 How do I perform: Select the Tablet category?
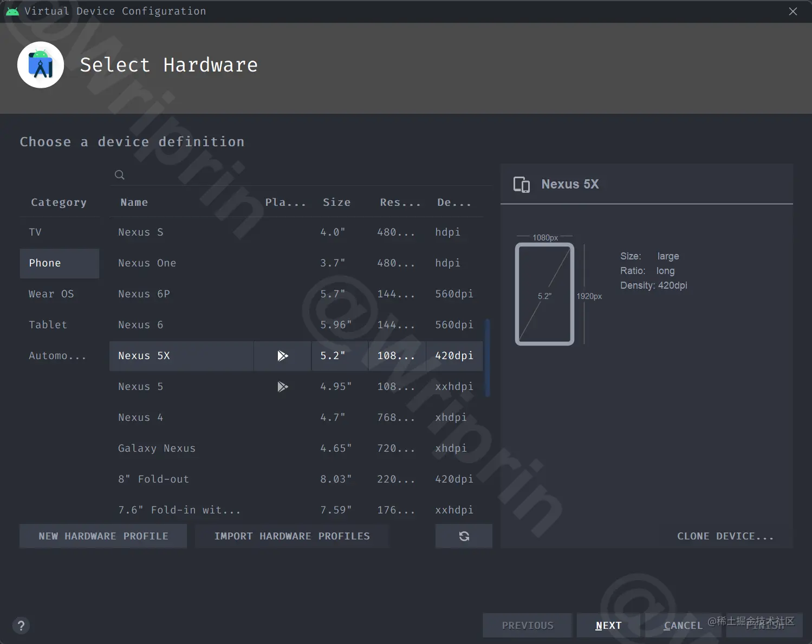coord(48,324)
